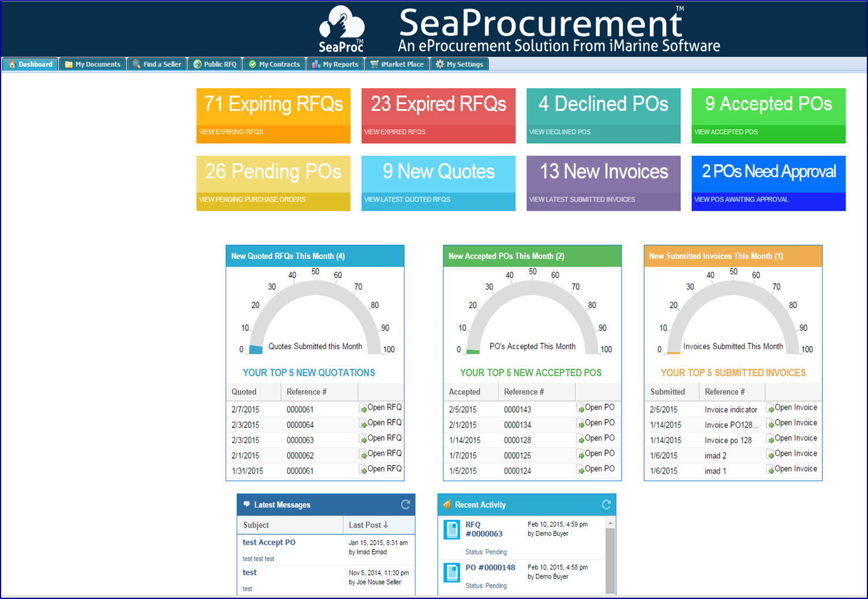
Task: Click the quoted date 2/7/2015
Action: click(245, 410)
